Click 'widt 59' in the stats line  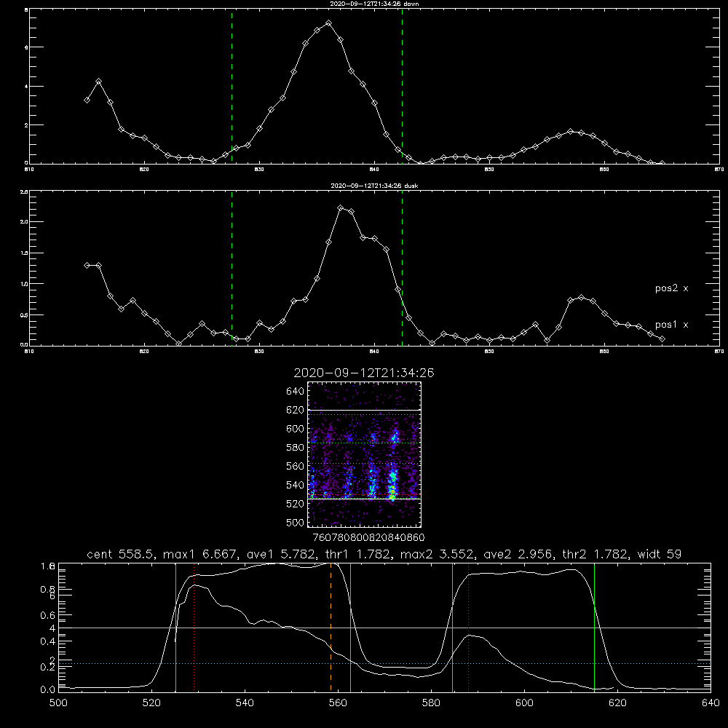point(660,554)
